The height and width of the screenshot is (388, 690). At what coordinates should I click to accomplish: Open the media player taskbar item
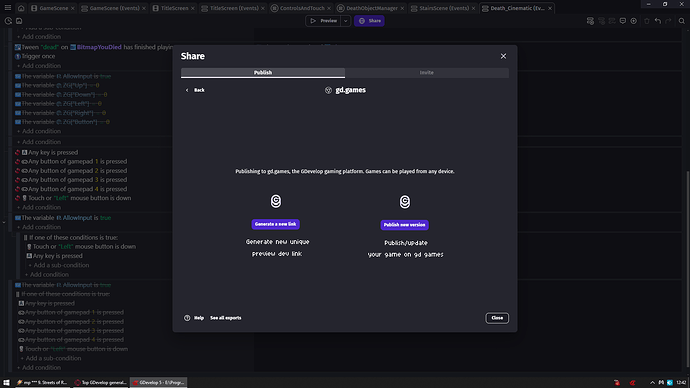tap(42, 383)
